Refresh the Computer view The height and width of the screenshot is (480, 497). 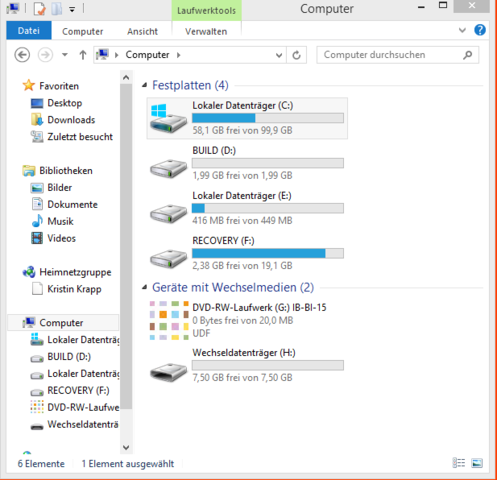click(x=297, y=55)
